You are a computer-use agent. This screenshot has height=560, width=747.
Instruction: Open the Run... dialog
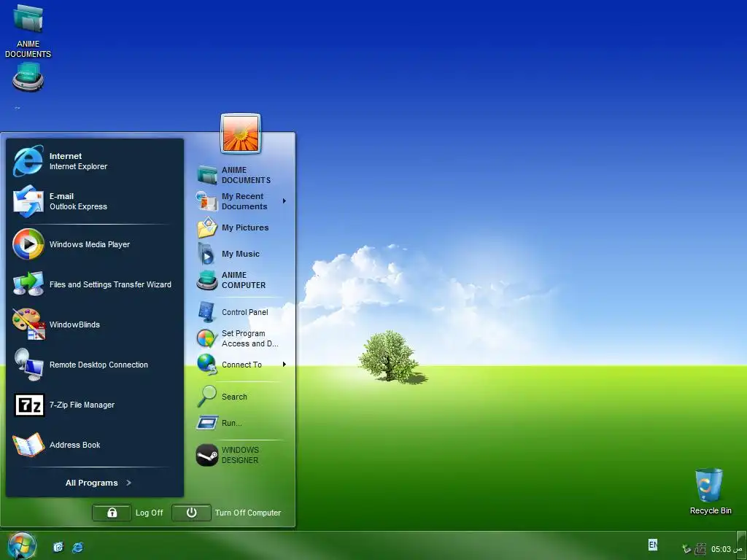[x=242, y=423]
